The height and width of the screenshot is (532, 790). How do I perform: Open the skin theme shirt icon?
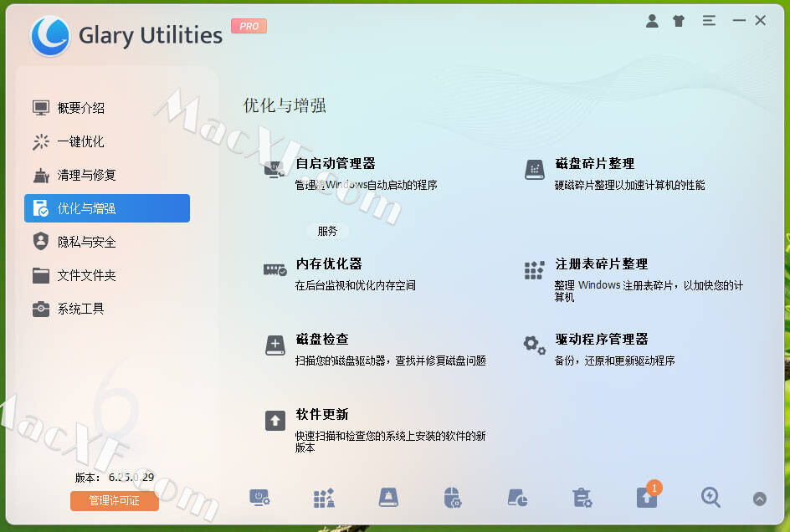679,21
